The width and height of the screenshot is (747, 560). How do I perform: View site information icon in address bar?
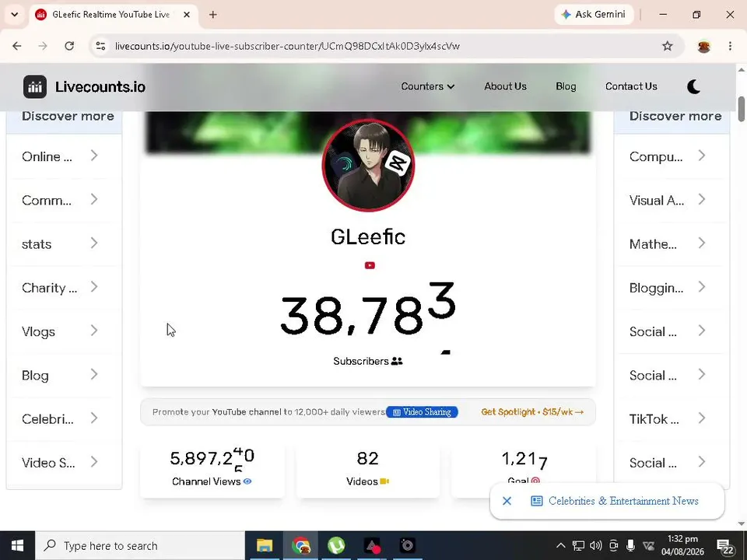coord(100,46)
